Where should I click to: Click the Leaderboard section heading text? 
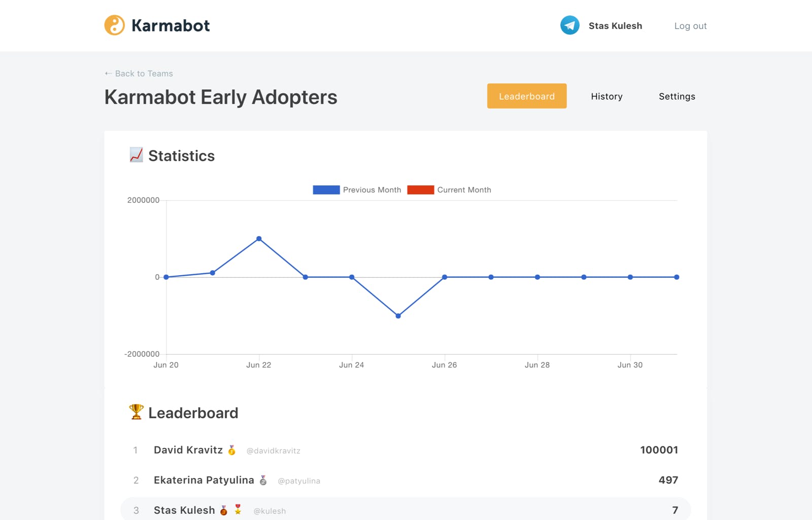[x=193, y=413]
